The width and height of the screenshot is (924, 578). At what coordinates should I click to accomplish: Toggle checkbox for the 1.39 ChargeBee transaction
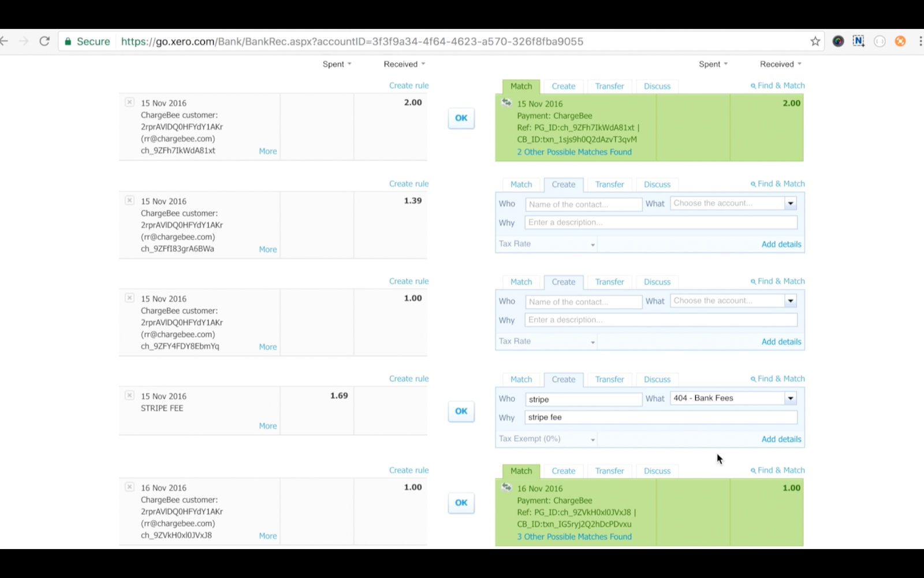point(129,201)
